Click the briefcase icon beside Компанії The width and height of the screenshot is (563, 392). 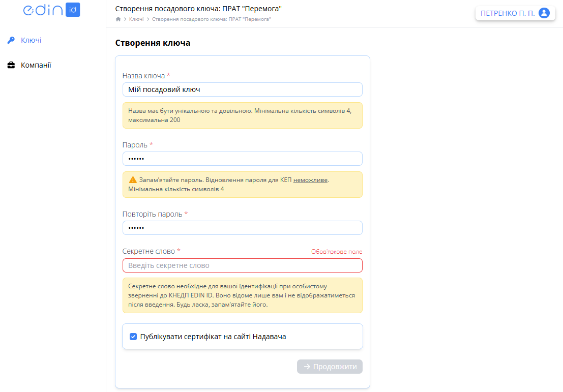[x=11, y=65]
